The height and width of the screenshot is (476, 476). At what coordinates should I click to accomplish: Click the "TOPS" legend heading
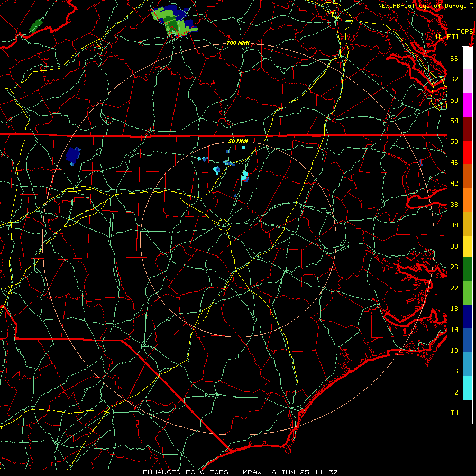point(465,32)
